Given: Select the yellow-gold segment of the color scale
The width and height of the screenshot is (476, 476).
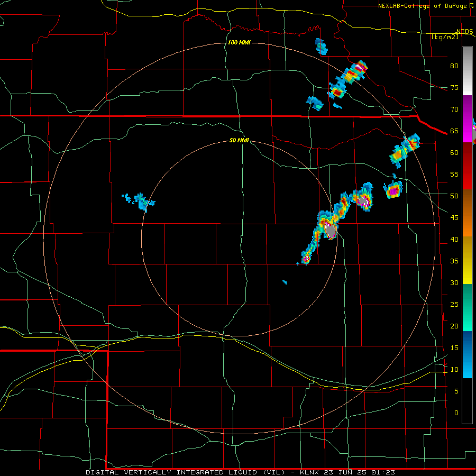Looking at the screenshot, I should click(x=467, y=260).
